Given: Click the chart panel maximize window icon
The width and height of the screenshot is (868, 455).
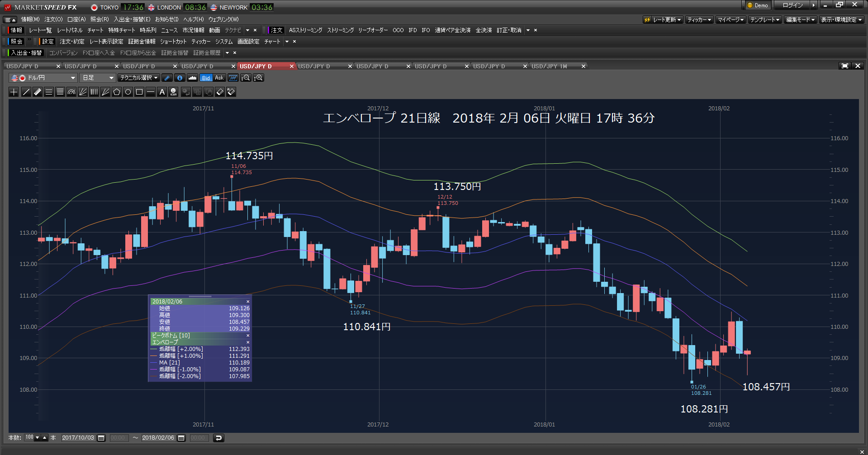Looking at the screenshot, I should (x=844, y=66).
